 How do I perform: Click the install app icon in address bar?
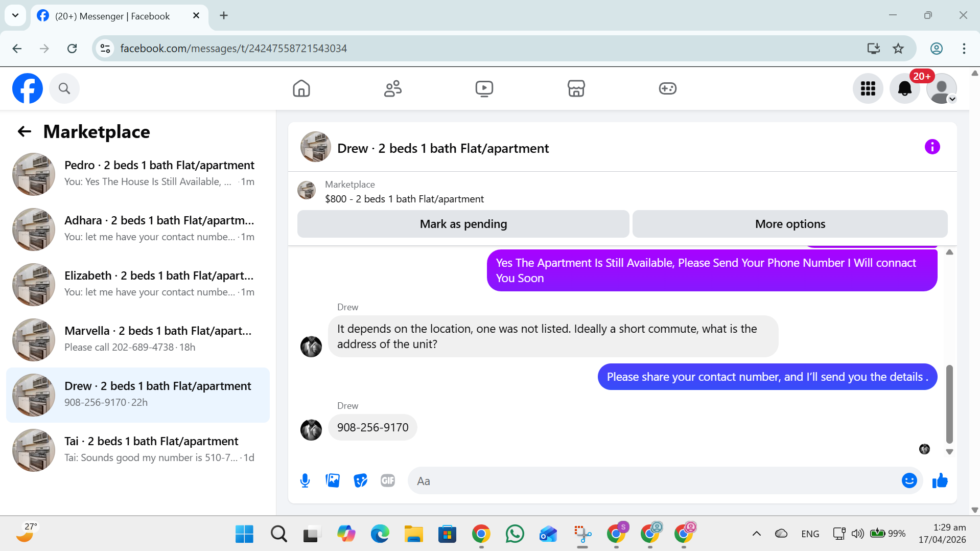[873, 49]
